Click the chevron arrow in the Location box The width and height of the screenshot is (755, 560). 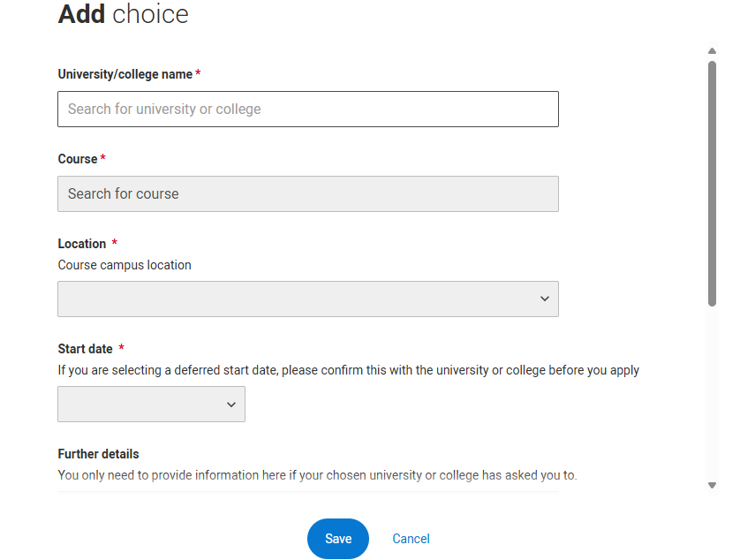coord(544,299)
